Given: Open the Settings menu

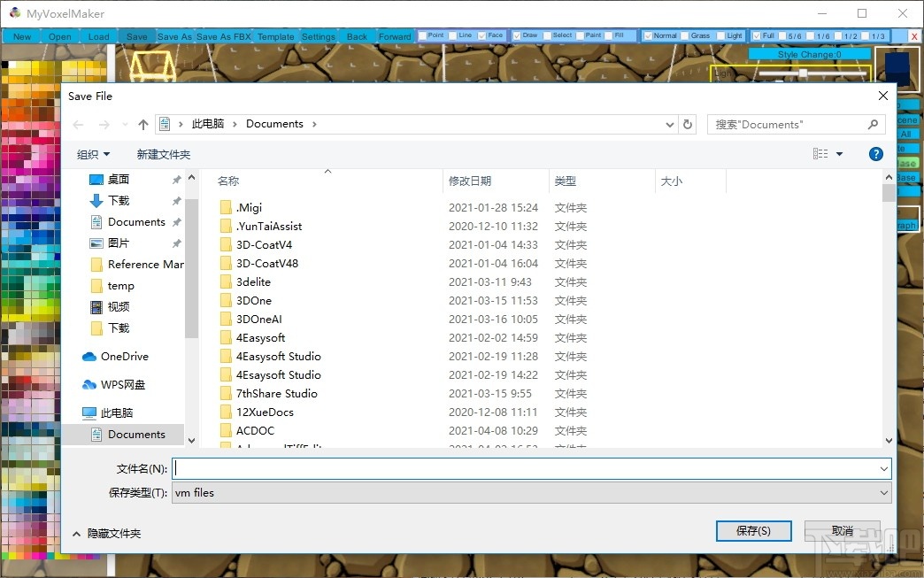Looking at the screenshot, I should [x=318, y=36].
